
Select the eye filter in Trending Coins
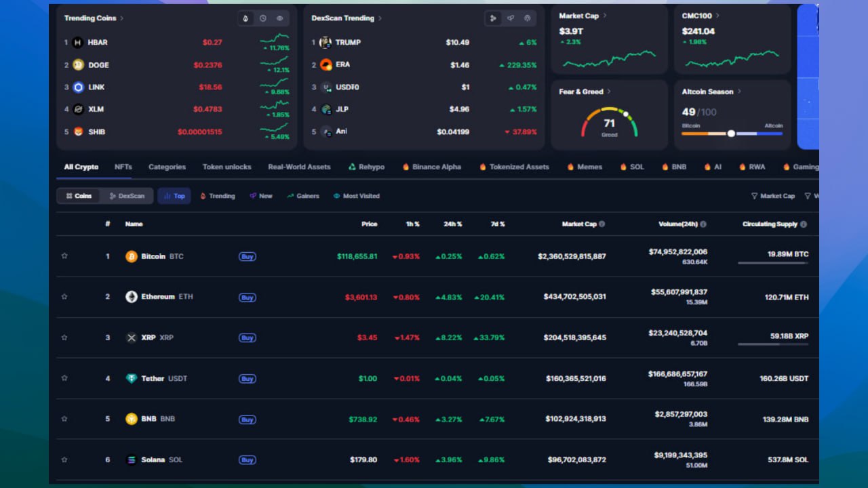tap(280, 18)
